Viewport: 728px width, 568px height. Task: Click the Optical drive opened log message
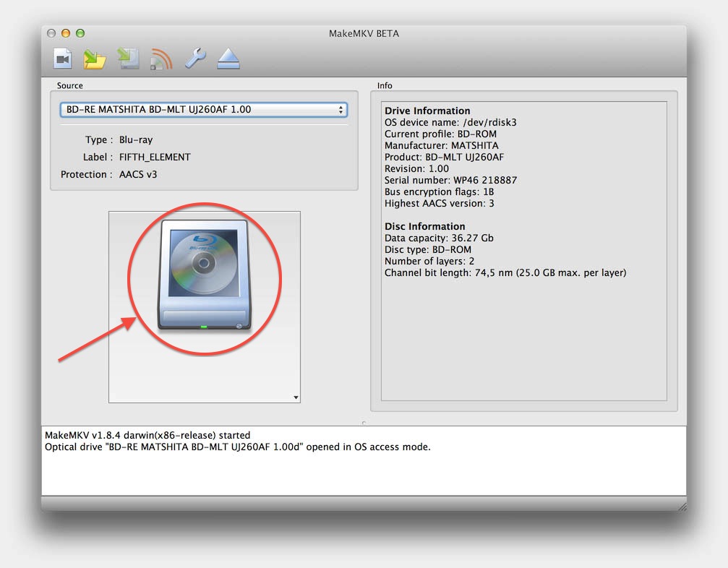[237, 447]
